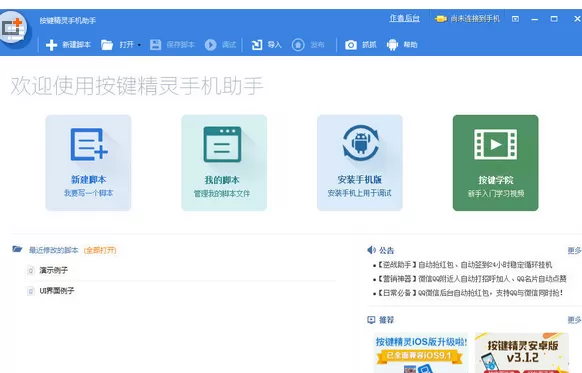Click the script icon beside UI界面例子
The height and width of the screenshot is (373, 582).
tap(31, 291)
